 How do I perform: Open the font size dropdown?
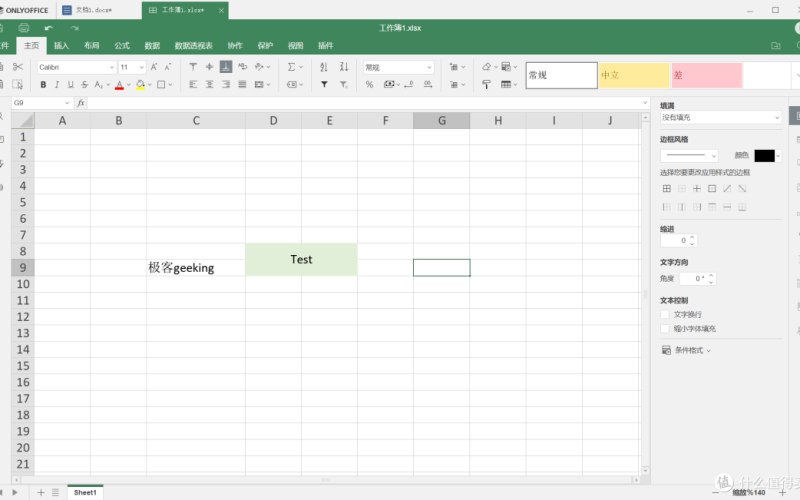132,67
